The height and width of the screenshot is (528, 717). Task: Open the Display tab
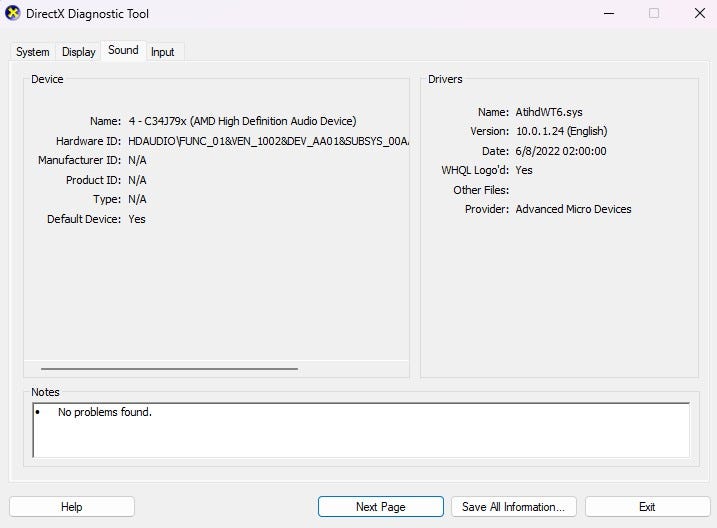point(79,52)
